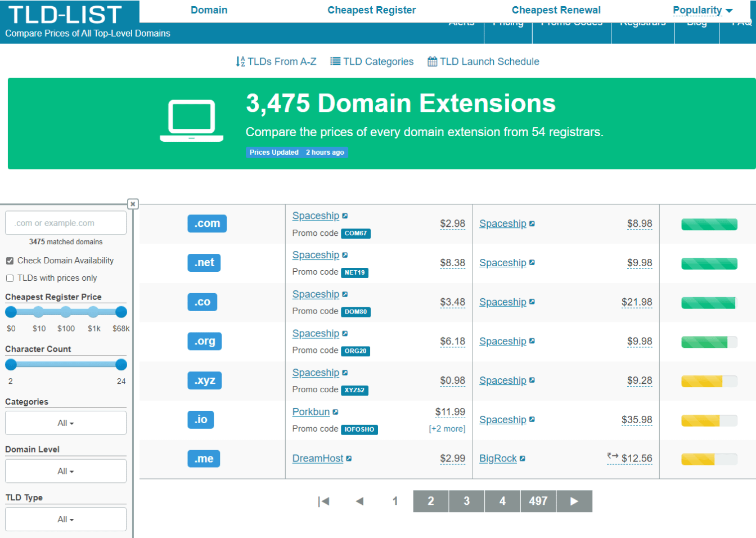The height and width of the screenshot is (538, 756).
Task: Open the Domain Level dropdown
Action: [x=66, y=472]
